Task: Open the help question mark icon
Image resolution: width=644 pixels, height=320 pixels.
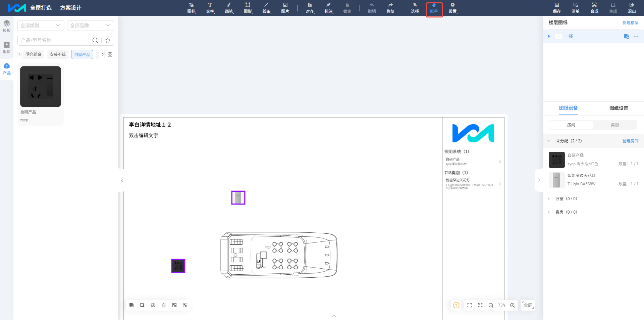Action: pos(456,305)
